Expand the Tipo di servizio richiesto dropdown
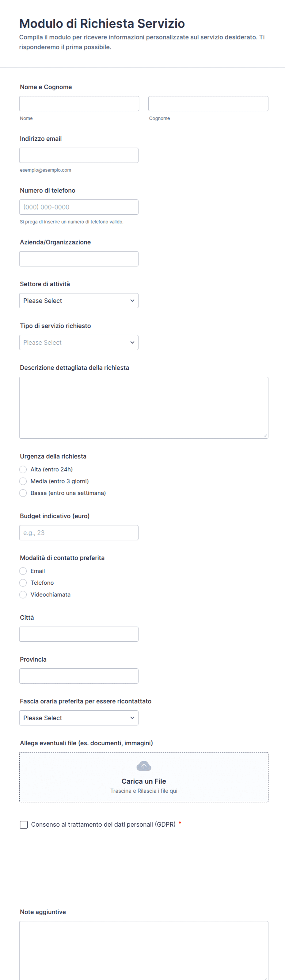This screenshot has width=285, height=980. pos(79,342)
